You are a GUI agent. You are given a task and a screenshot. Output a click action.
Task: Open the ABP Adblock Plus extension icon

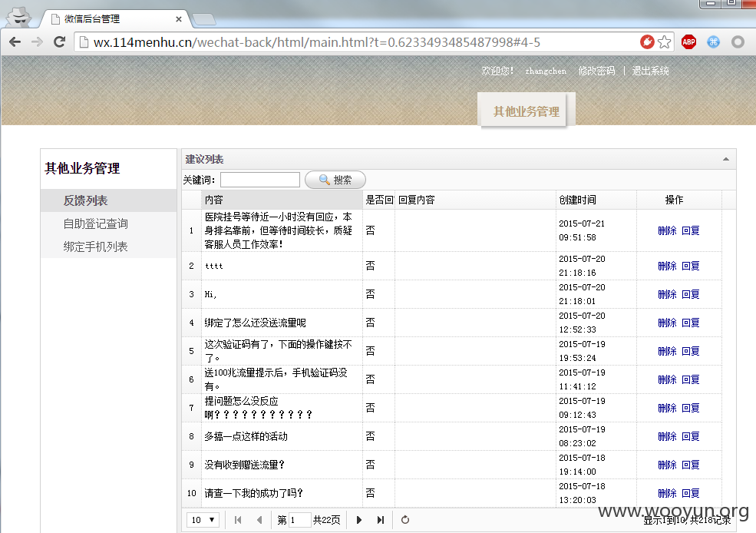[688, 42]
